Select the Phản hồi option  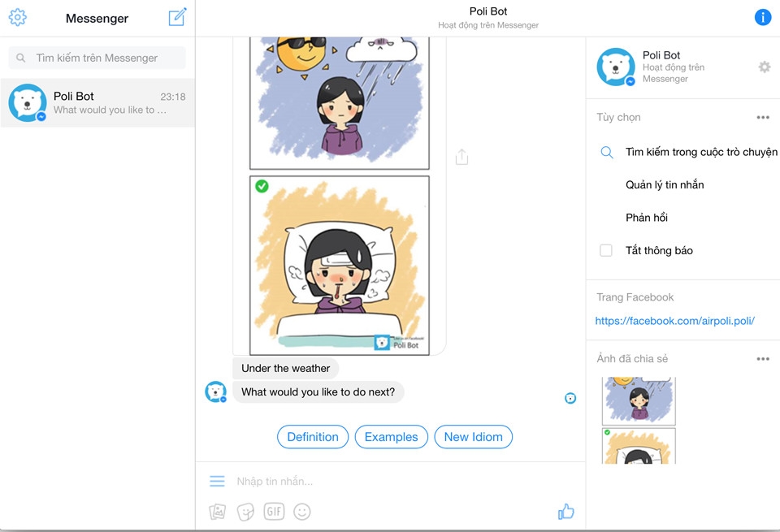tap(647, 218)
